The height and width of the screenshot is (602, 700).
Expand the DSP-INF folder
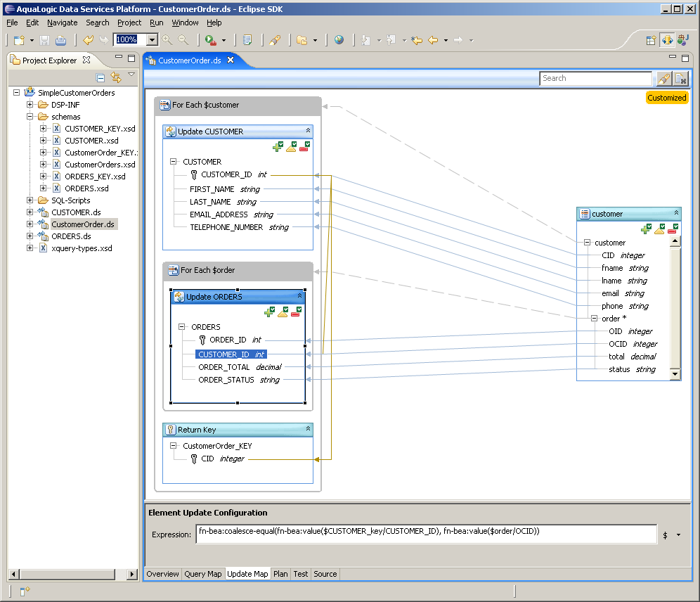tap(30, 105)
